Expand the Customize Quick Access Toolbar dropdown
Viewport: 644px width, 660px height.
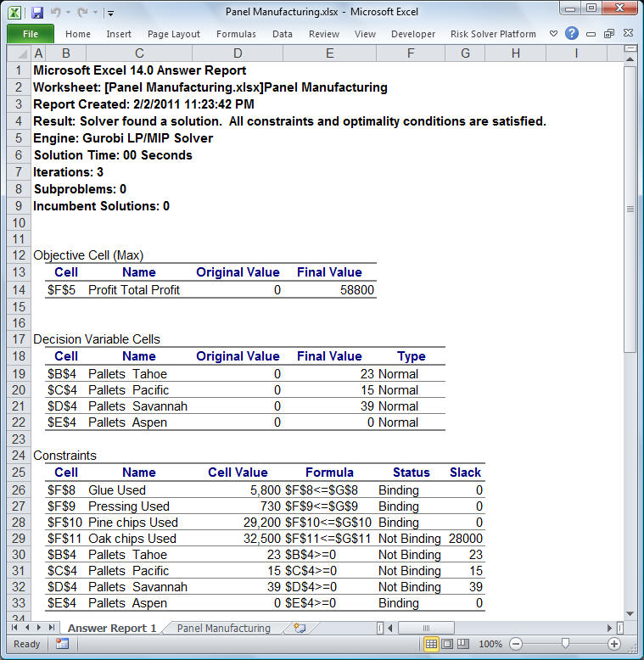[111, 14]
